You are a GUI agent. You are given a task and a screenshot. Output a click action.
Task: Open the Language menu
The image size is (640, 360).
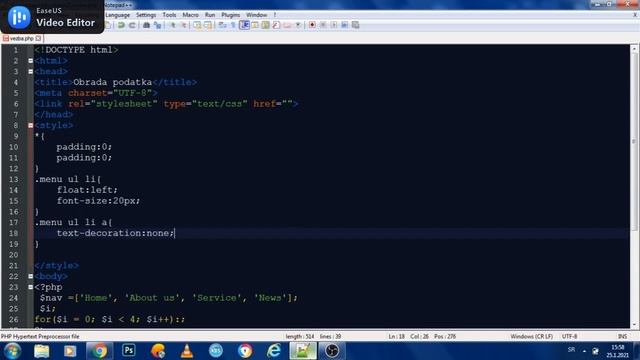click(x=117, y=15)
